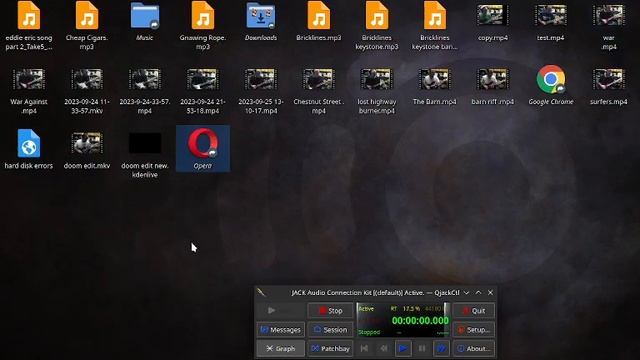Select the Bricklines keystone.mp3 file
The height and width of the screenshot is (360, 640).
377,26
